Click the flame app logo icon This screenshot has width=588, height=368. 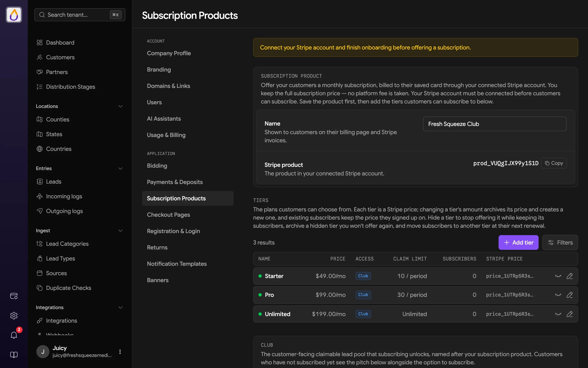14,15
